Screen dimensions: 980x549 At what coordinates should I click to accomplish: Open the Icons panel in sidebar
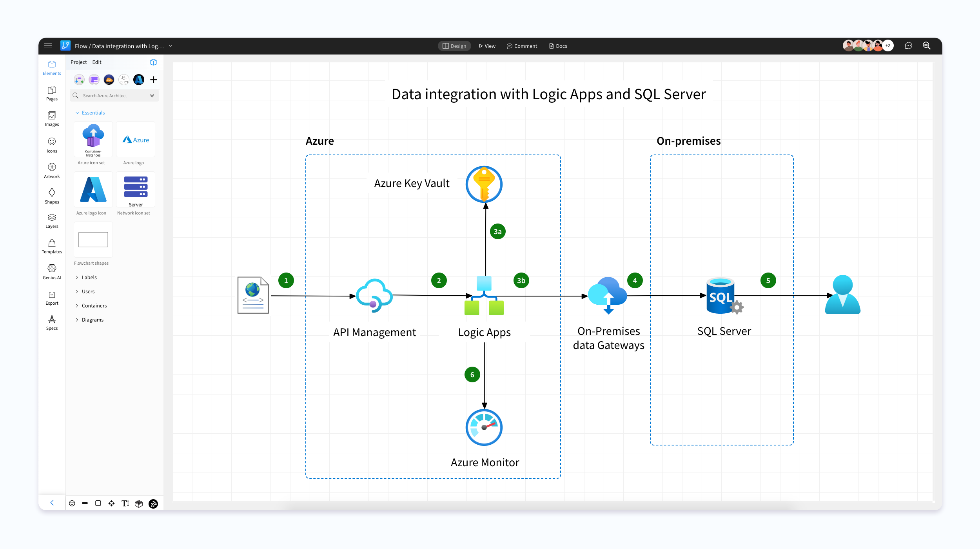[52, 145]
